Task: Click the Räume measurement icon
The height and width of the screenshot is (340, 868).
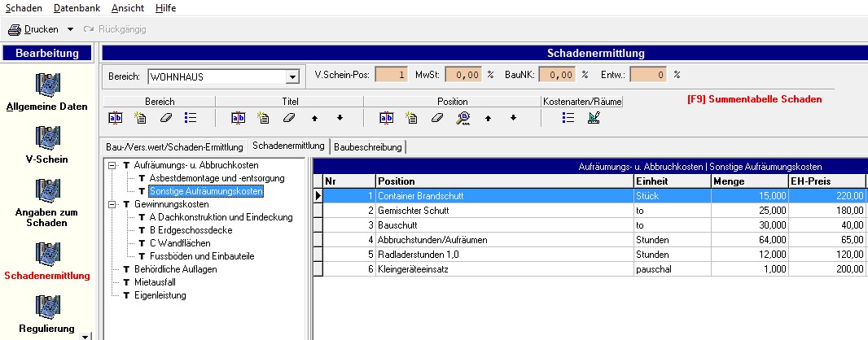Action: (x=594, y=117)
